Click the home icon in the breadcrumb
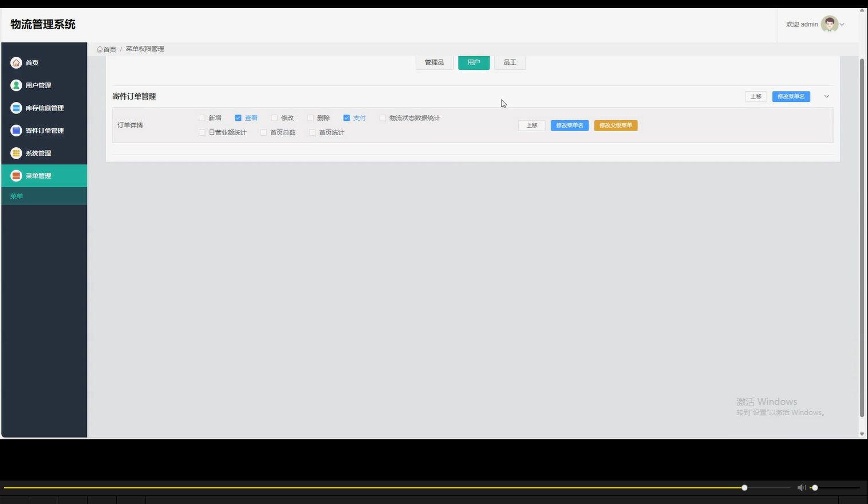 pos(100,49)
